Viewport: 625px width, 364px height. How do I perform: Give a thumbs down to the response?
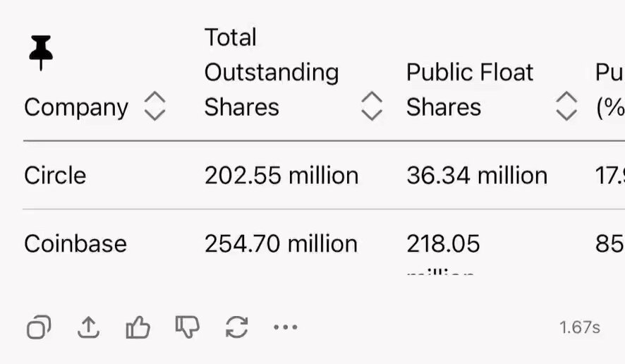pos(188,327)
